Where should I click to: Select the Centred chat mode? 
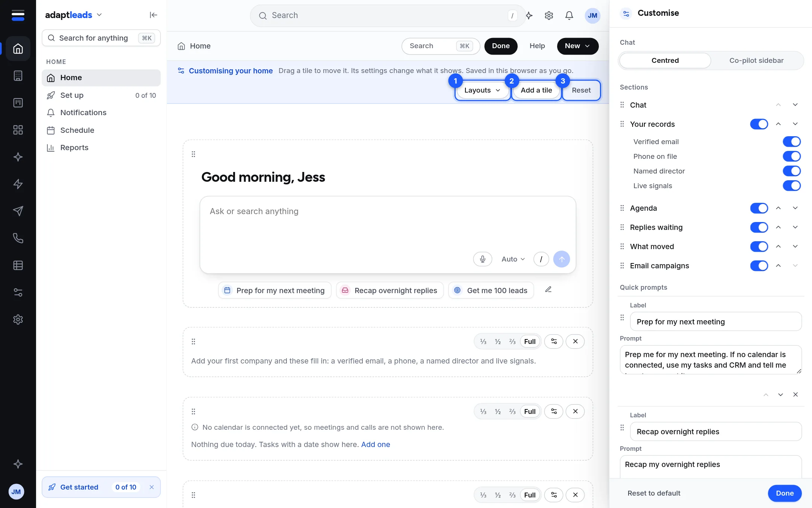click(665, 61)
